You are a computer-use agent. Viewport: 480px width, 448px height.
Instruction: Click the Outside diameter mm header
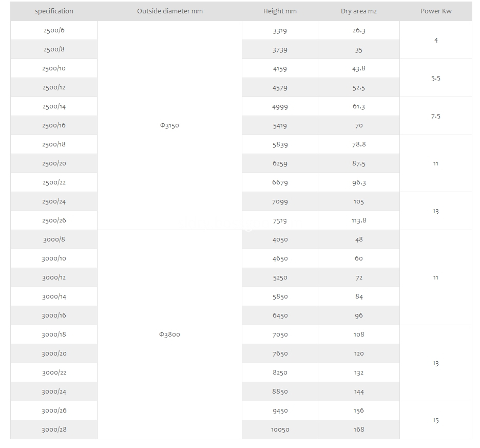(x=169, y=11)
